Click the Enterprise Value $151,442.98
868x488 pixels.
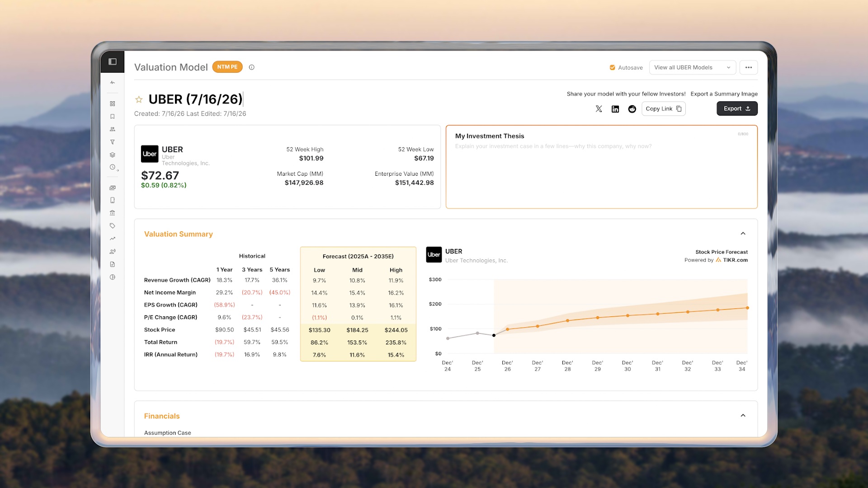(414, 183)
